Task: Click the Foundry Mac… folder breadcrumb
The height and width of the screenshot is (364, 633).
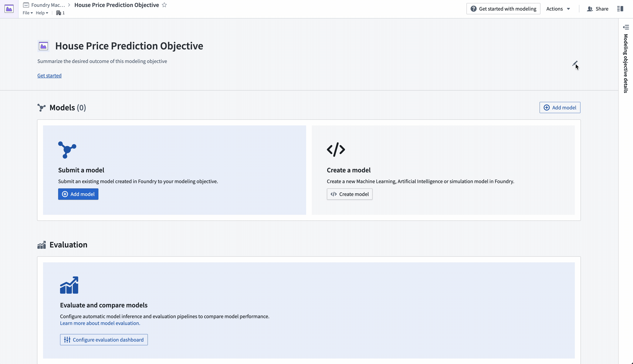Action: pos(44,5)
